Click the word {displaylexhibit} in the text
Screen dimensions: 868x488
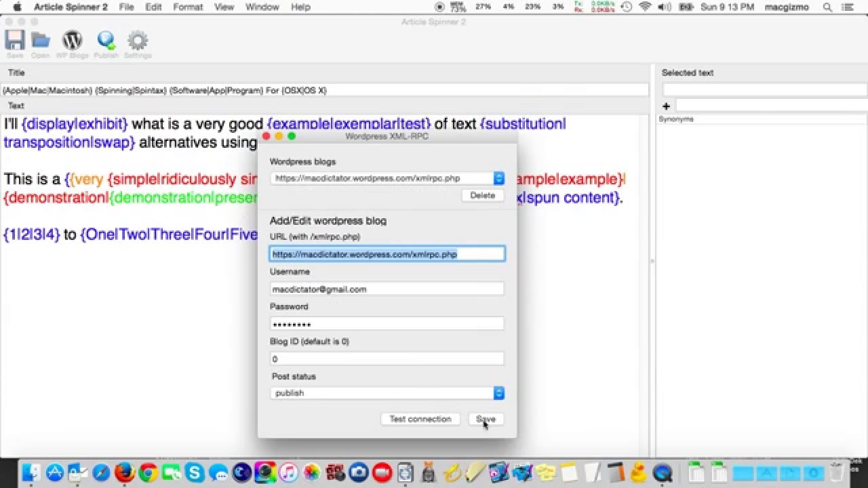coord(75,124)
